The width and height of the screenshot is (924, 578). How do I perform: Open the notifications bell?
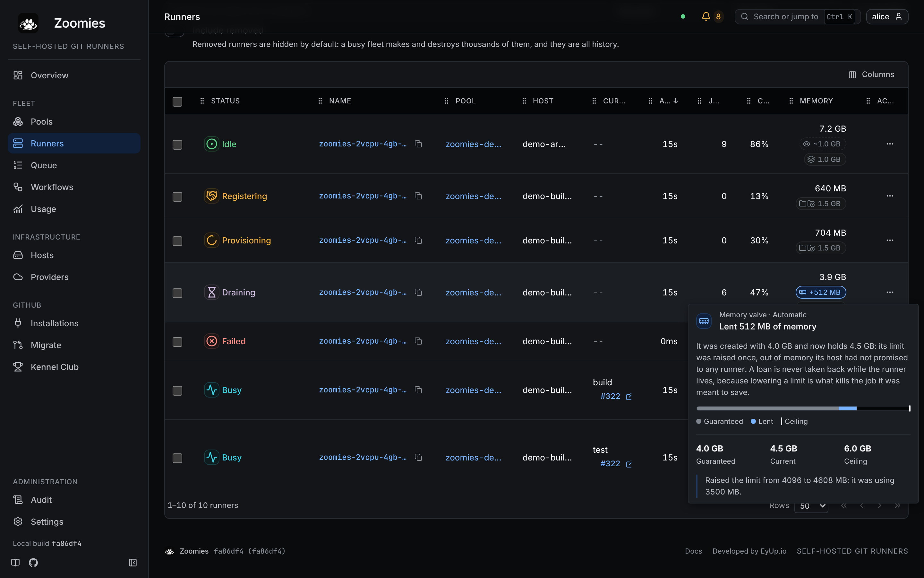click(x=706, y=16)
